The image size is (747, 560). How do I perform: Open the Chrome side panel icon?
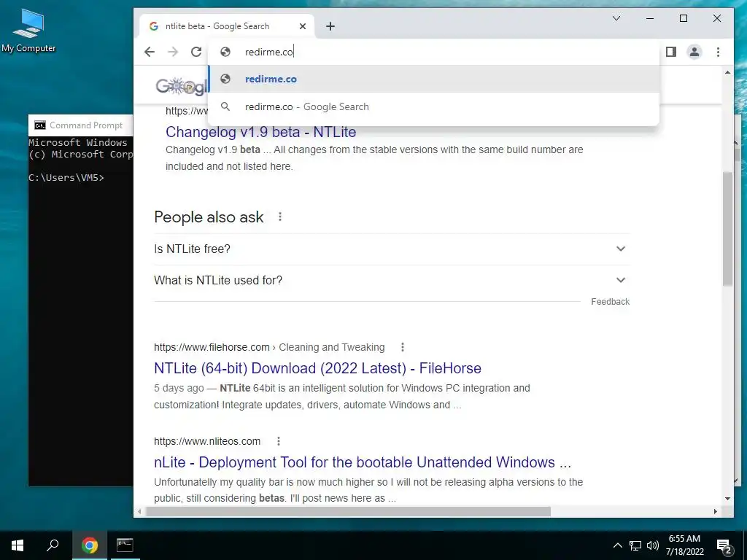click(x=671, y=52)
